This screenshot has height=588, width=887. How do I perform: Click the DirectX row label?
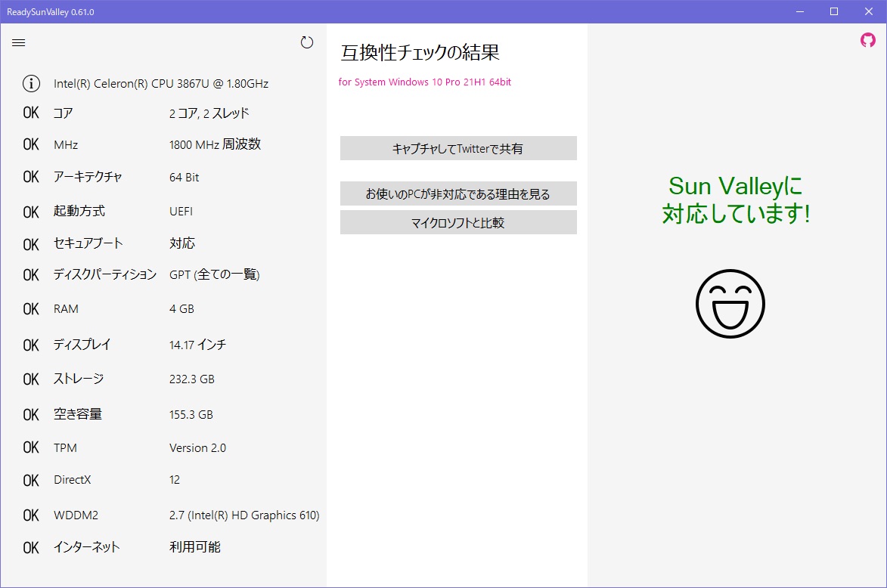coord(73,479)
